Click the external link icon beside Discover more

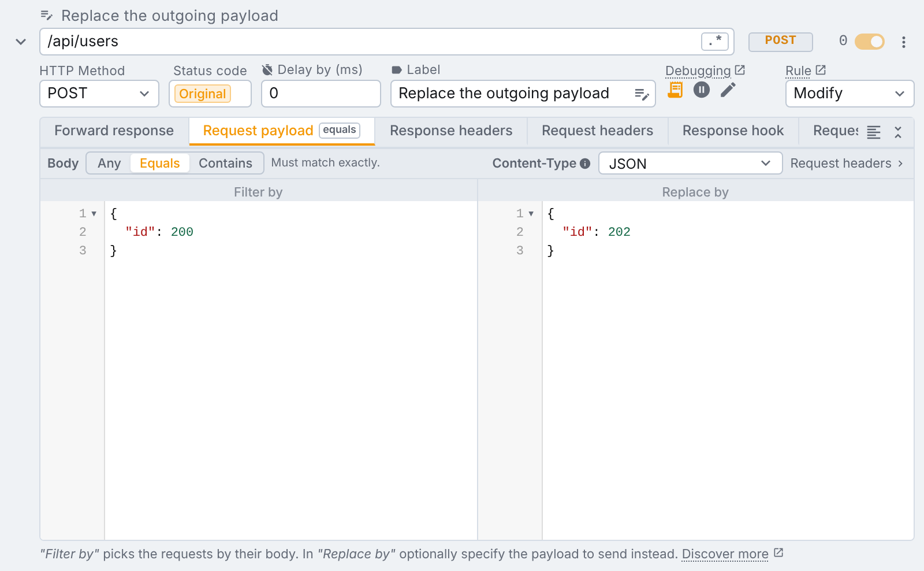[778, 553]
